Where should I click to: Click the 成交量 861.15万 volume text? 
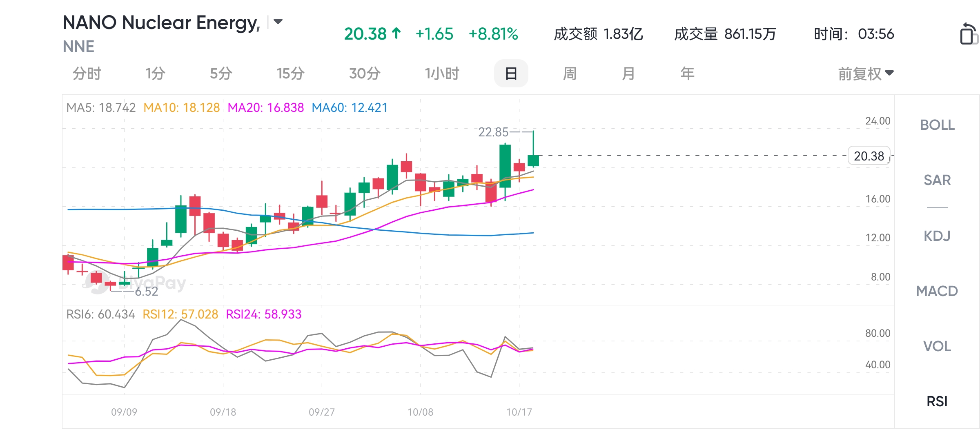click(x=725, y=34)
